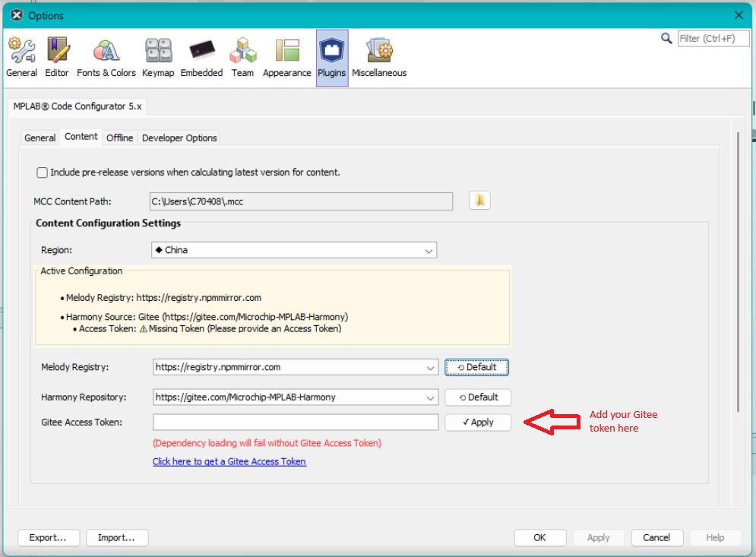Switch to the Offline sub-tab
The image size is (756, 557).
119,138
